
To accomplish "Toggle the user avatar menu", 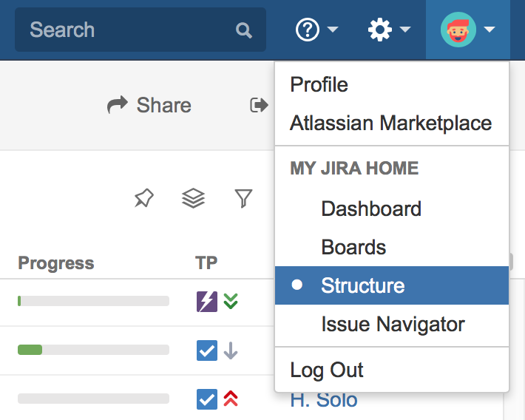I will pos(468,30).
